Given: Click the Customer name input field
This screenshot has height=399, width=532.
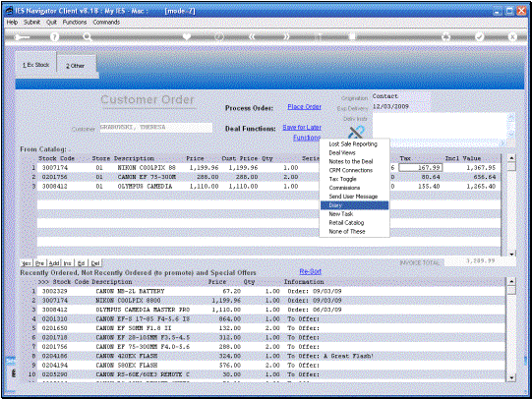Looking at the screenshot, I should [x=156, y=128].
